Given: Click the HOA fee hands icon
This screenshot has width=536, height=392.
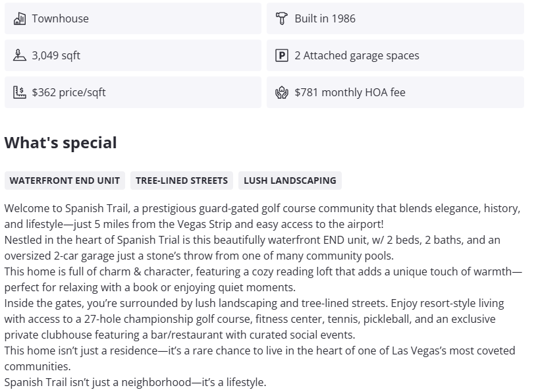Looking at the screenshot, I should [x=282, y=92].
